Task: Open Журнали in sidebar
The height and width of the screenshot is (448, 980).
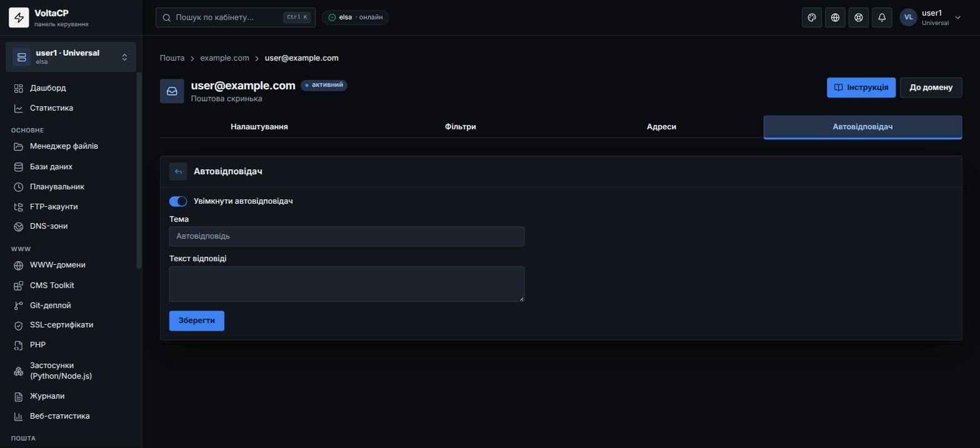Action: click(x=71, y=396)
